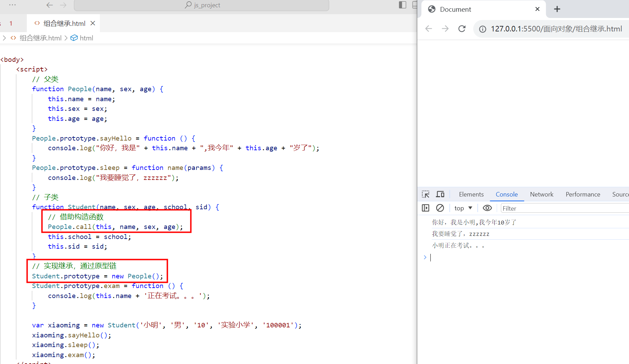The width and height of the screenshot is (629, 364).
Task: Expand the leading breadcrumb chevron
Action: coord(4,38)
